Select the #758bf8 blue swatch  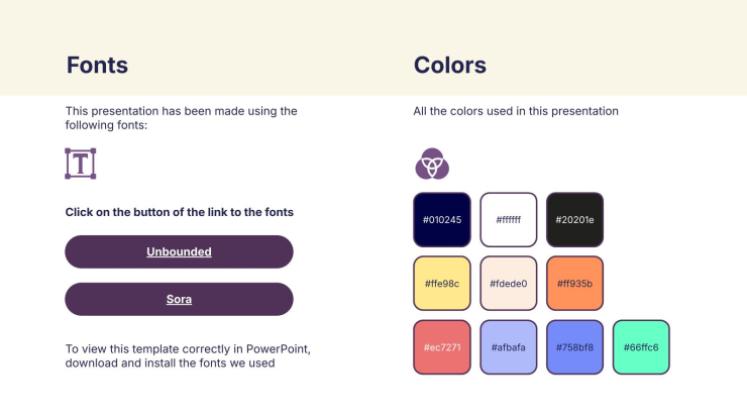pos(575,347)
